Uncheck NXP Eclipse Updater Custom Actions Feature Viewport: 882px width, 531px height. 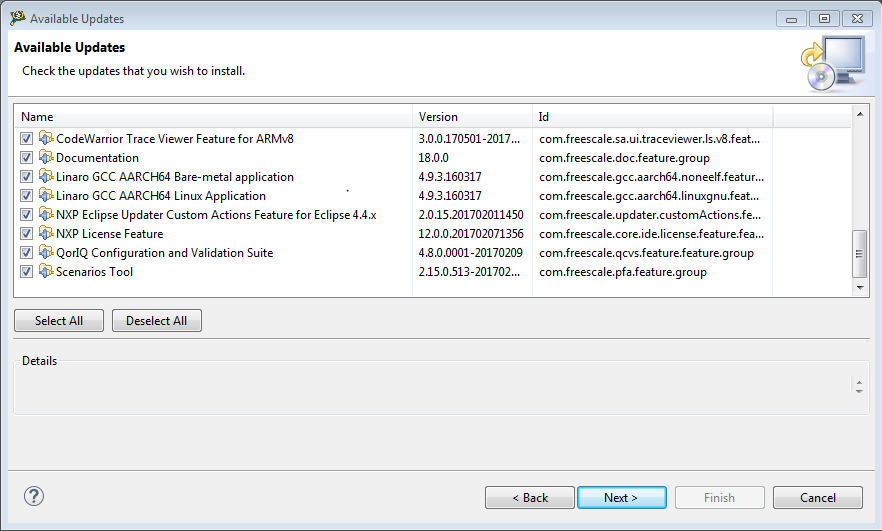click(26, 215)
